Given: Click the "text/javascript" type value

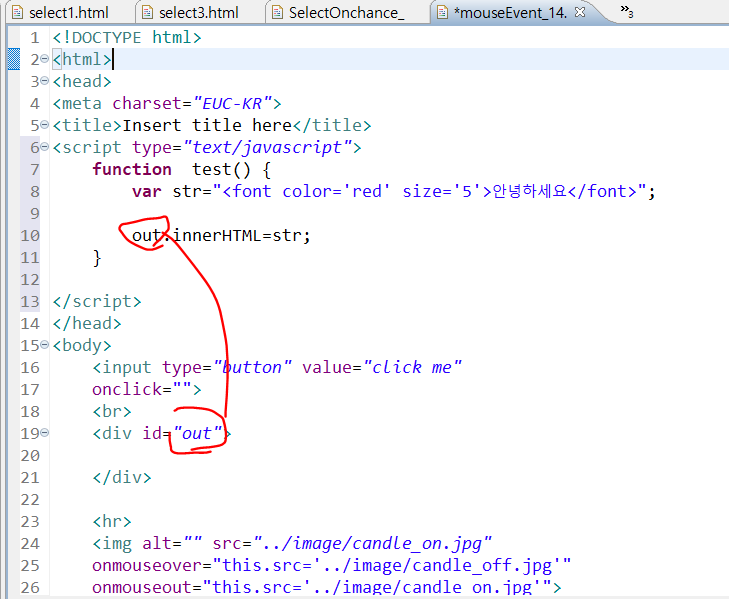Looking at the screenshot, I should point(267,147).
